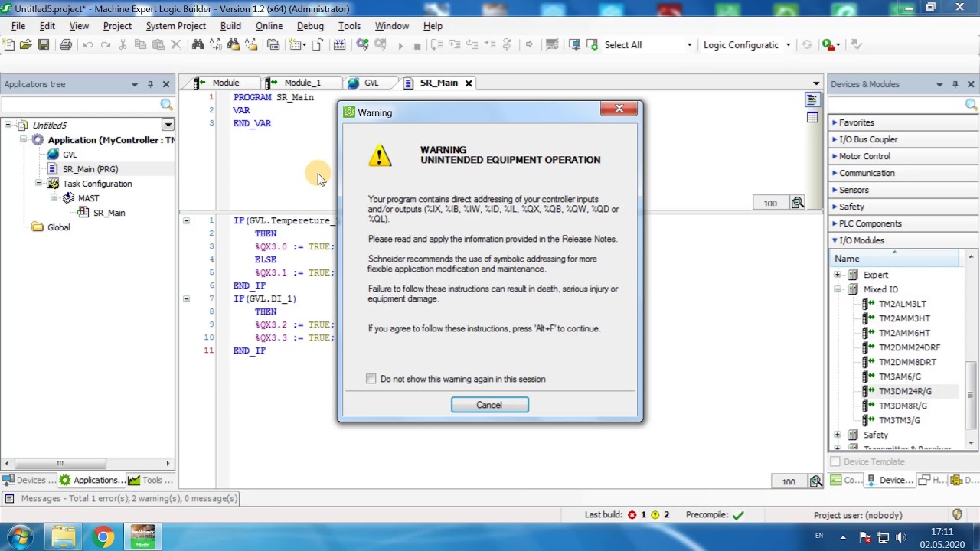980x551 pixels.
Task: Save the project with the floppy disk icon
Action: point(44,45)
